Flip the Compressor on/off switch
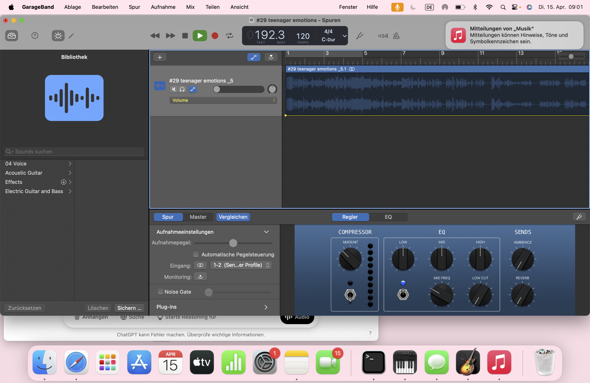Screen dimensions: 590x383 (x=350, y=295)
